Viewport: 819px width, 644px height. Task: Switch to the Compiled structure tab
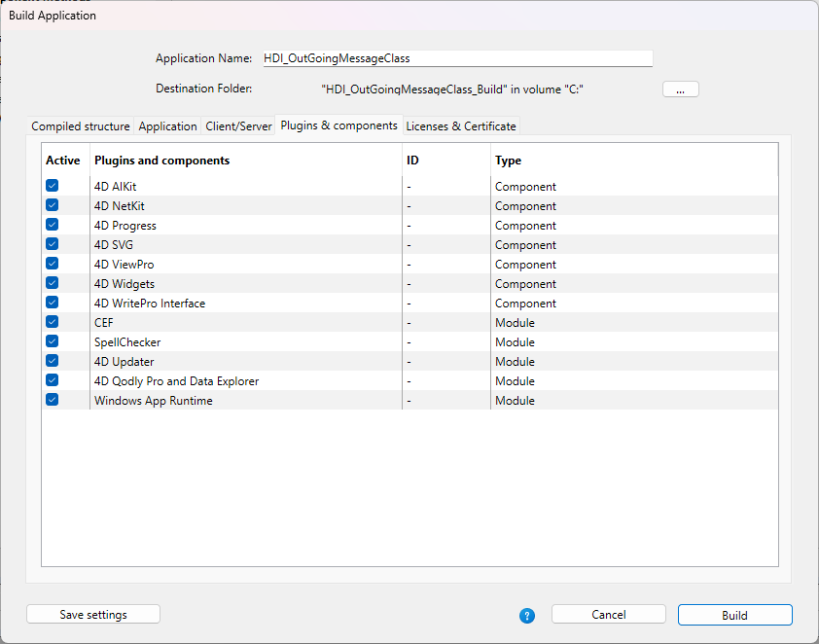coord(81,126)
